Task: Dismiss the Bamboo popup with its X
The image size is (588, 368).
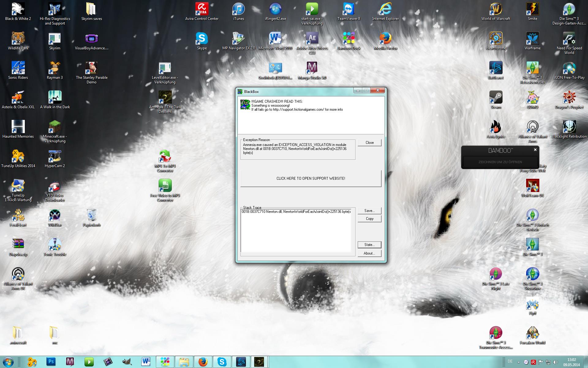Action: pyautogui.click(x=535, y=150)
